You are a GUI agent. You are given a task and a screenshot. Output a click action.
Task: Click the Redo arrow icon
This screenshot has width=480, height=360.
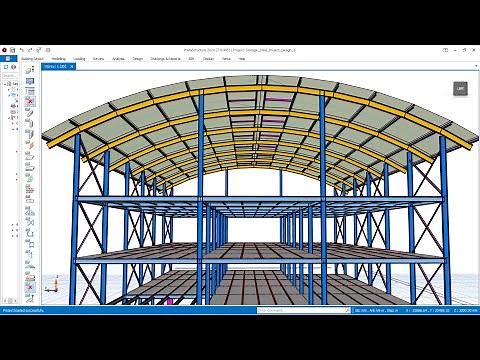pyautogui.click(x=30, y=50)
